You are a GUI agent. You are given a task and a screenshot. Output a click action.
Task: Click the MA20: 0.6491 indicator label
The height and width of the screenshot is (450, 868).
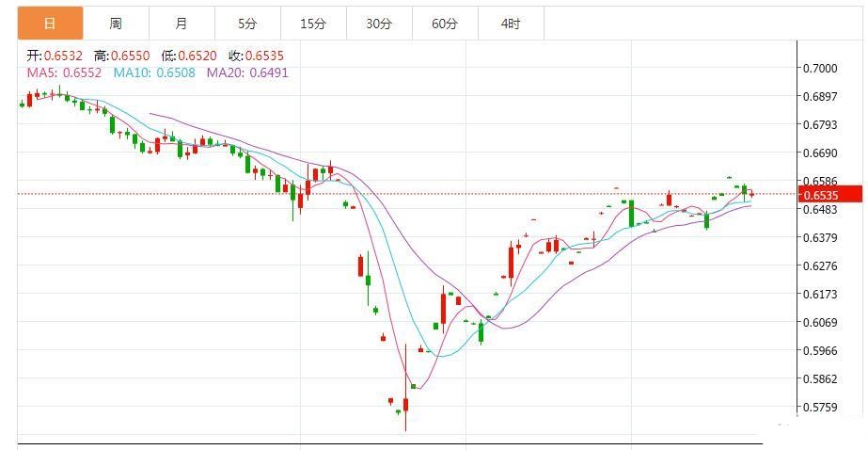coord(247,72)
